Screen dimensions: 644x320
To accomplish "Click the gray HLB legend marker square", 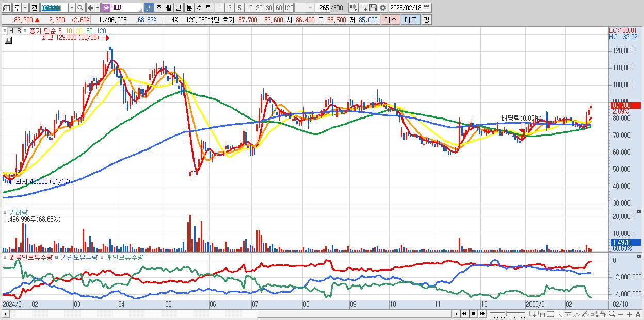I will tap(6, 31).
